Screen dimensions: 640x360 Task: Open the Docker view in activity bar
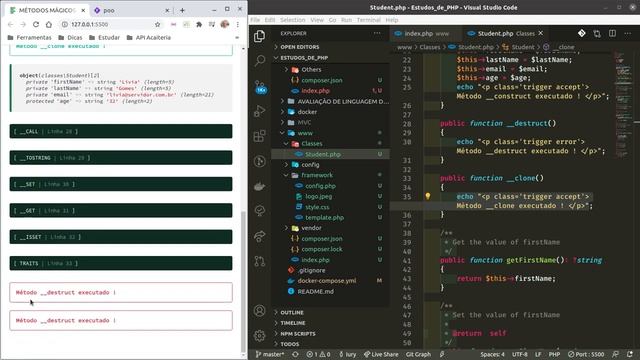[260, 187]
